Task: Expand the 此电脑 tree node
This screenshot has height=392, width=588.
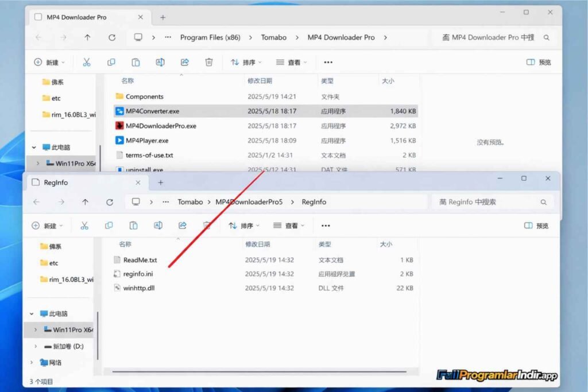Action: tap(33, 313)
